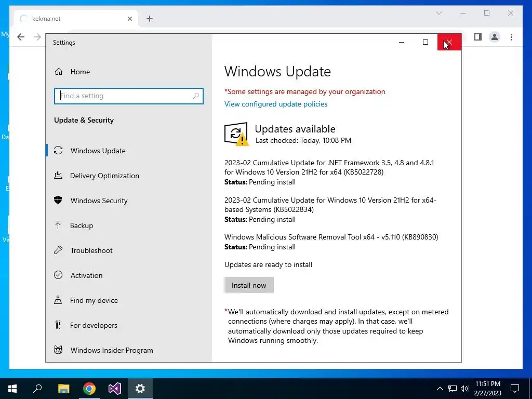The width and height of the screenshot is (532, 399).
Task: Select the kekma.net tab
Action: [76, 19]
